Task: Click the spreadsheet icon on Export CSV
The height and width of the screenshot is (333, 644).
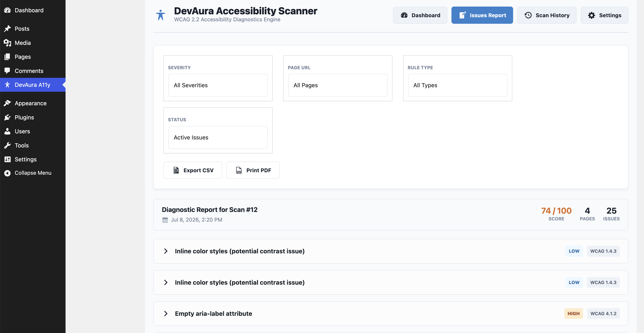Action: tap(176, 170)
